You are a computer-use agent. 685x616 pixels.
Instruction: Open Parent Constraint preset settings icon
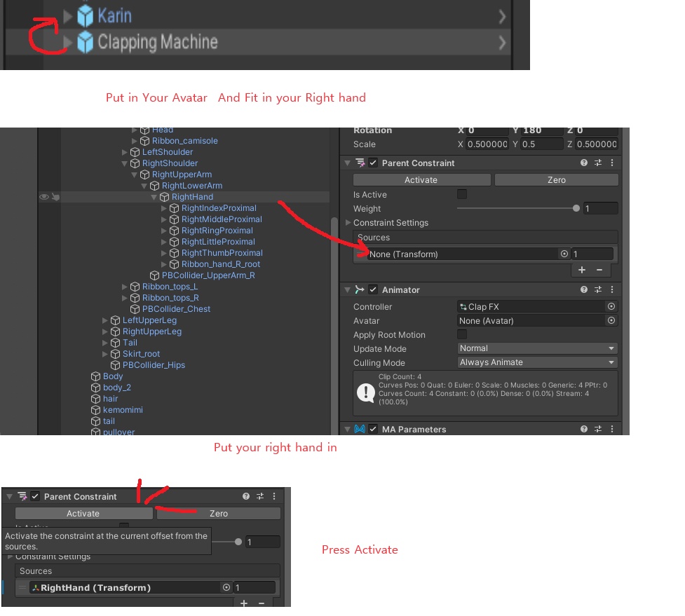point(598,163)
